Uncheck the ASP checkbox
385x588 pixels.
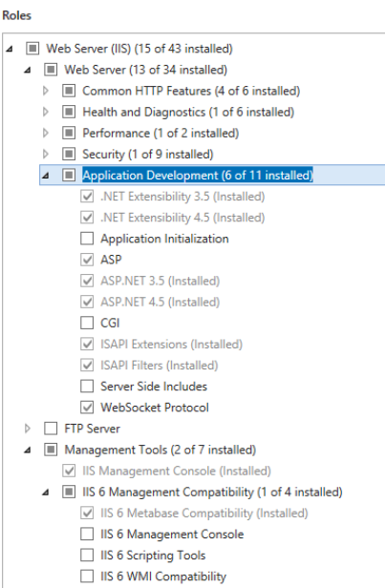click(87, 260)
